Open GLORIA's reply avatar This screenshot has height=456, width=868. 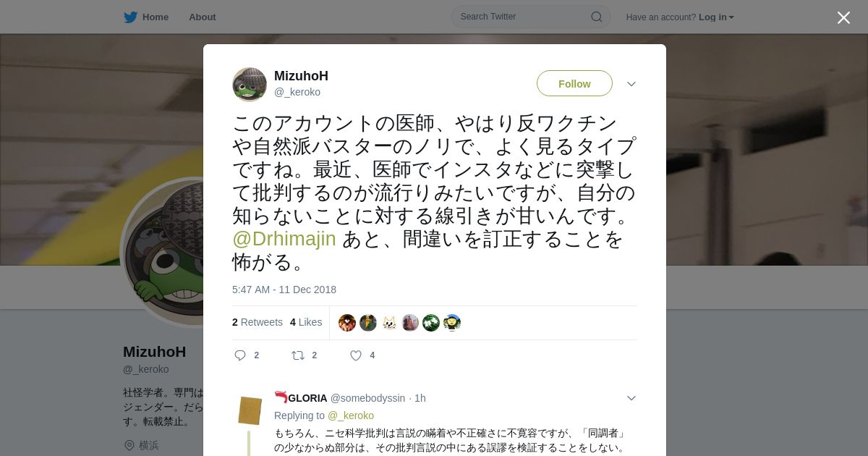[x=250, y=410]
